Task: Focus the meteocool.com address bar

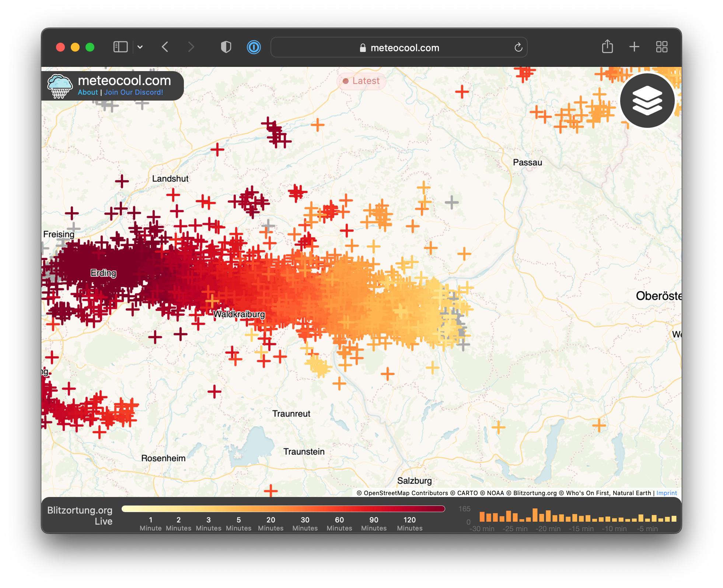Action: point(399,47)
